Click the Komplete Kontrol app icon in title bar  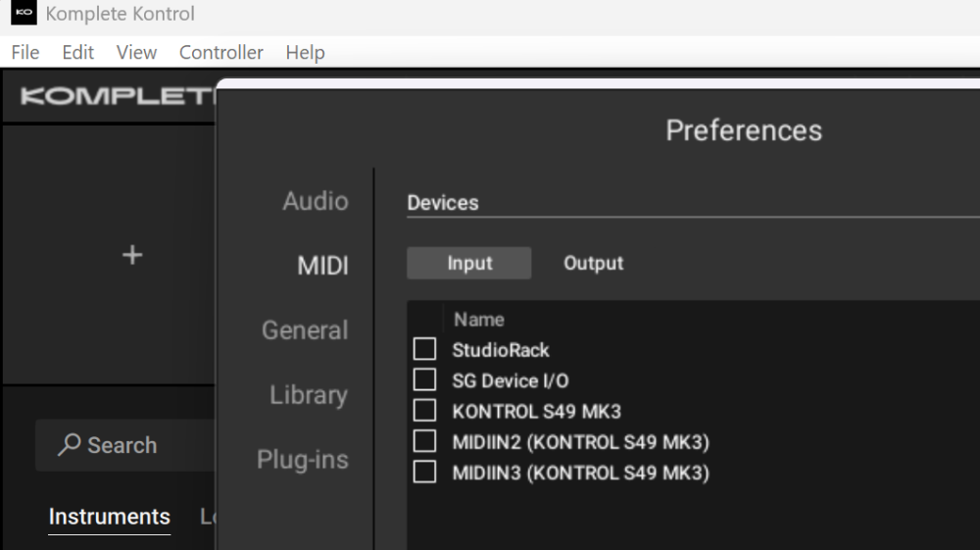coord(24,13)
